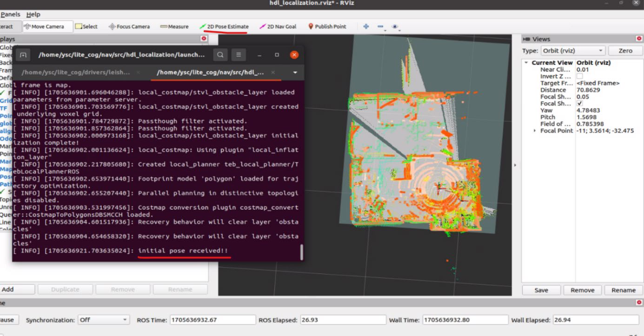The width and height of the screenshot is (644, 336).
Task: Select the Move Camera tool
Action: tap(48, 27)
